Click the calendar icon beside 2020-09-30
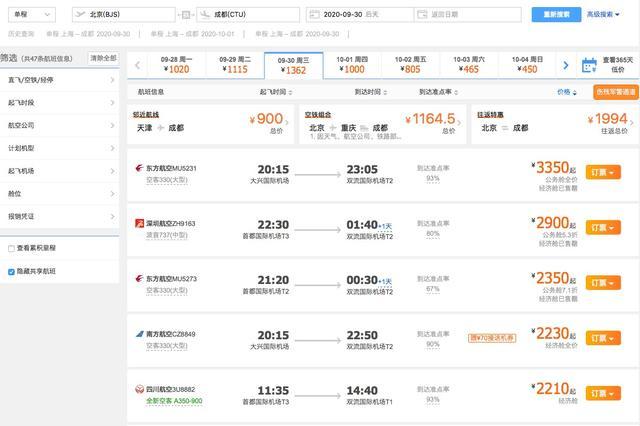Screen dimensions: 640x426 click(x=314, y=14)
